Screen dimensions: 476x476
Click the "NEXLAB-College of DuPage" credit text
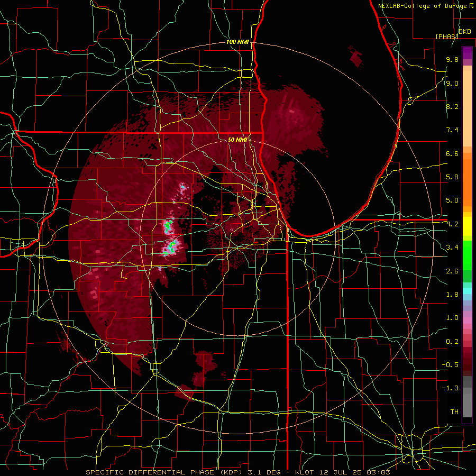coord(422,6)
